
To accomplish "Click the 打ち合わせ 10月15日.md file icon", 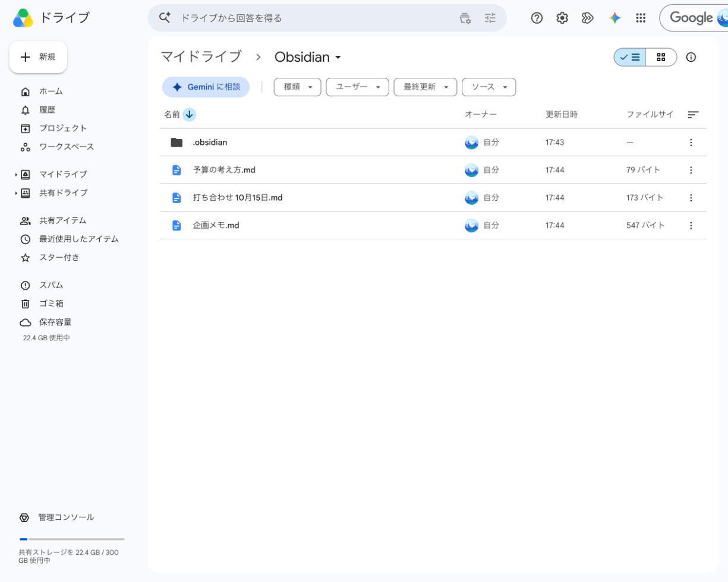I will (x=177, y=198).
